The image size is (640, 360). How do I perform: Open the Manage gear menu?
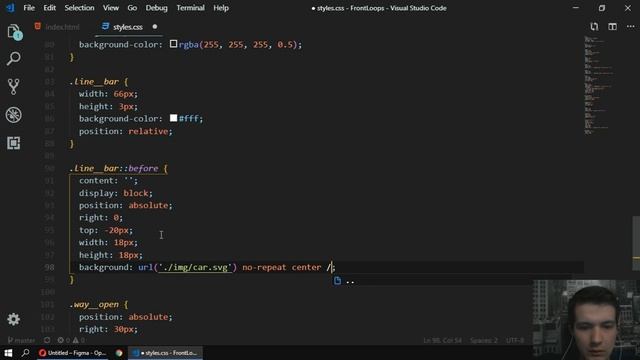click(13, 319)
